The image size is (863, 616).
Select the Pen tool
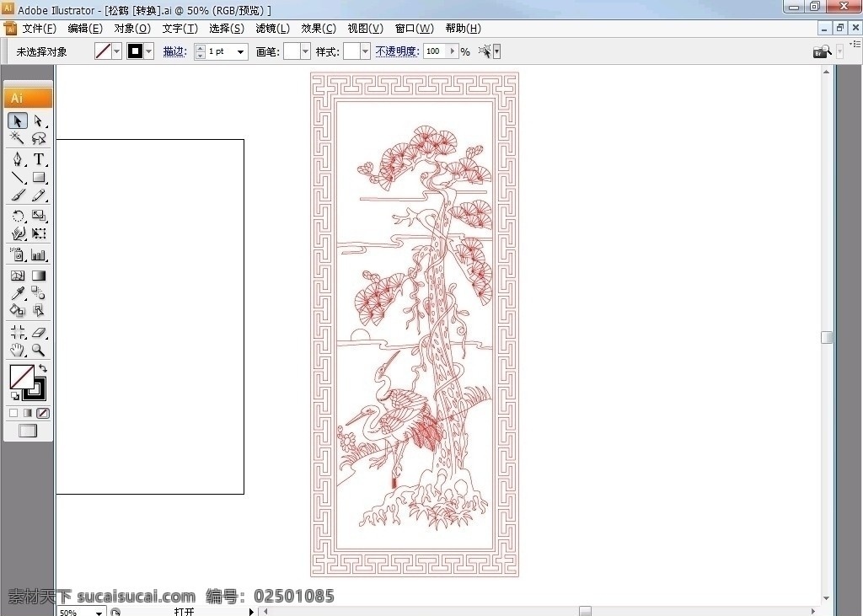pyautogui.click(x=17, y=159)
